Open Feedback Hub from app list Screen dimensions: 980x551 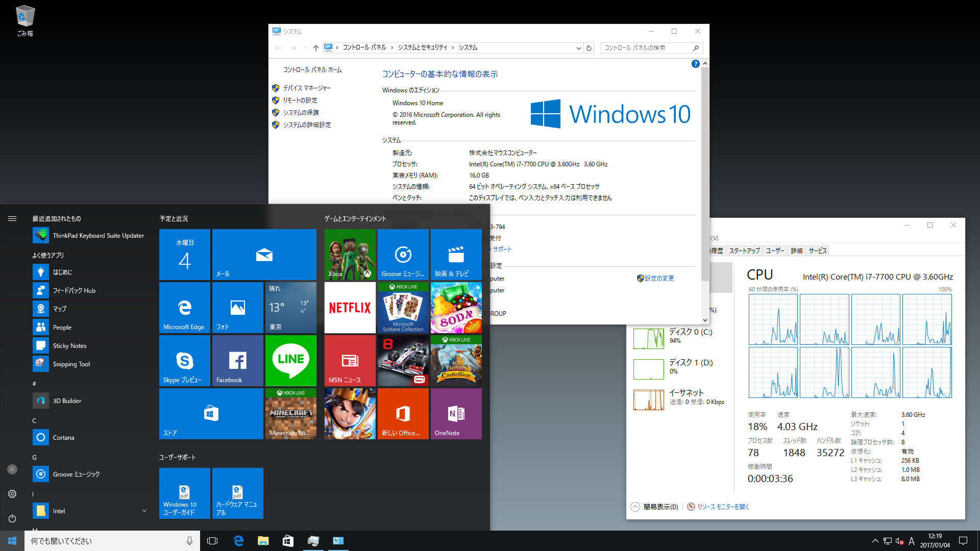(x=90, y=291)
